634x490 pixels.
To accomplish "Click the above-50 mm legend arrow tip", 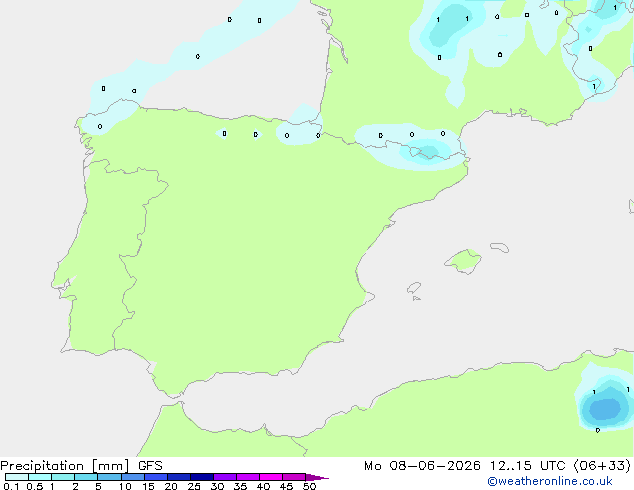I will pos(317,477).
